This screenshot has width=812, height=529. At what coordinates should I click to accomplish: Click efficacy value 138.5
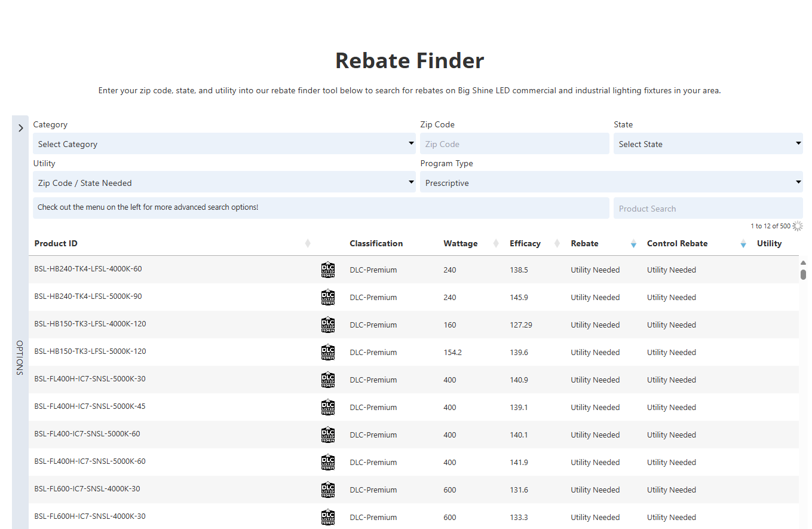click(519, 270)
